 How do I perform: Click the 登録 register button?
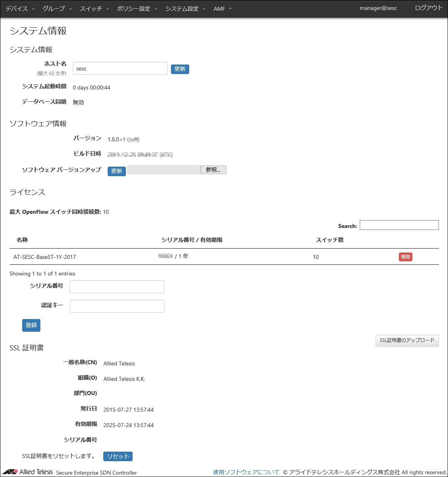pyautogui.click(x=31, y=325)
